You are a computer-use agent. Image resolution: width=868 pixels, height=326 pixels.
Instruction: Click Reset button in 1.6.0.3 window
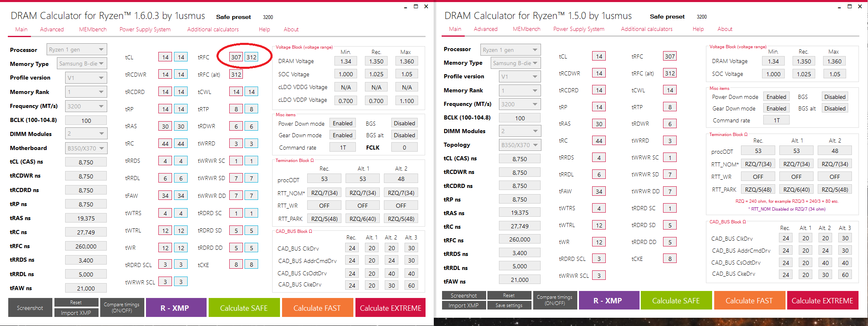tap(76, 303)
